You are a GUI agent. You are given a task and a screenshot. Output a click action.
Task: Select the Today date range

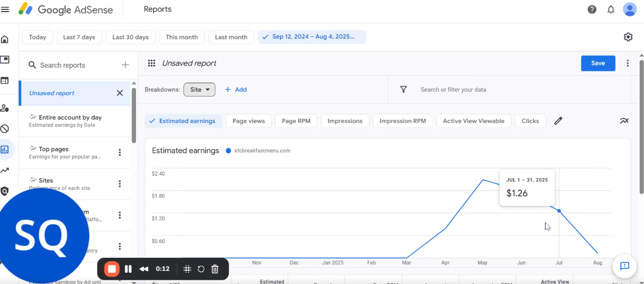(37, 37)
